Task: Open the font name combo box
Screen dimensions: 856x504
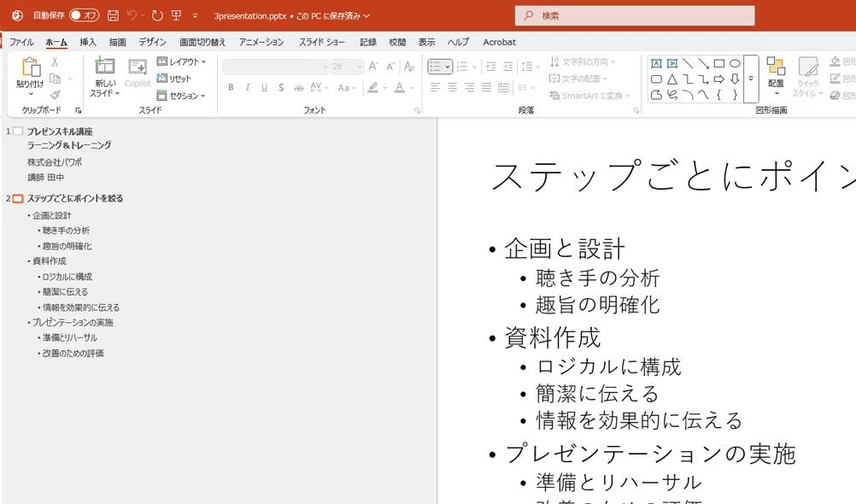Action: click(276, 66)
